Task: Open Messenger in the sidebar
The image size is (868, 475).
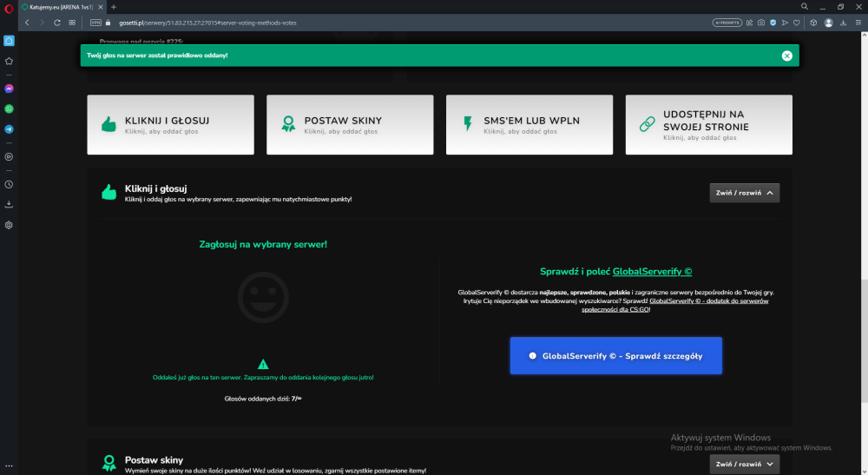Action: pos(9,89)
